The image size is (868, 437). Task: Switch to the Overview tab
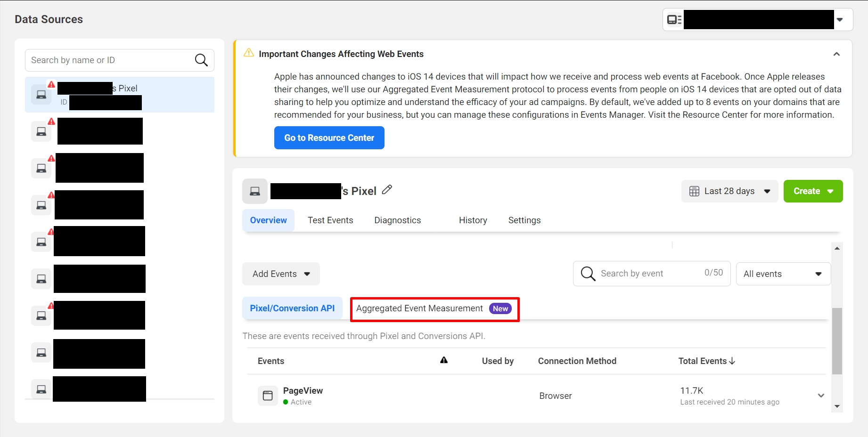coord(268,220)
